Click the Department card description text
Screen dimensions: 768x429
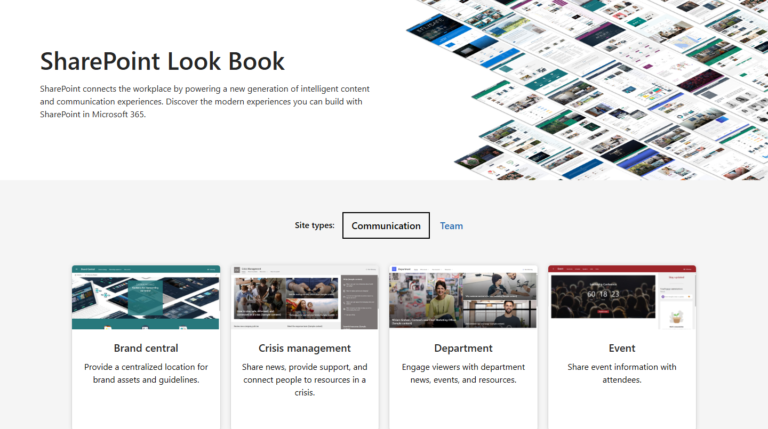(463, 373)
